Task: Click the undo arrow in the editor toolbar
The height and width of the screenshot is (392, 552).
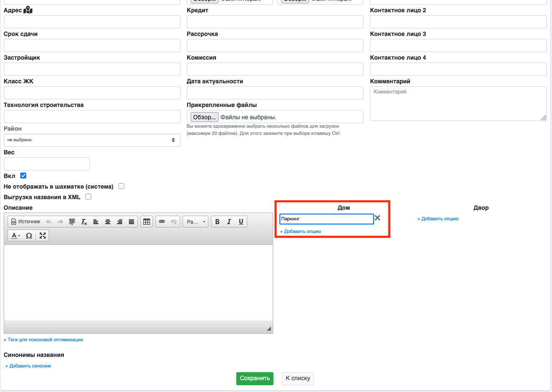Action: pos(49,222)
